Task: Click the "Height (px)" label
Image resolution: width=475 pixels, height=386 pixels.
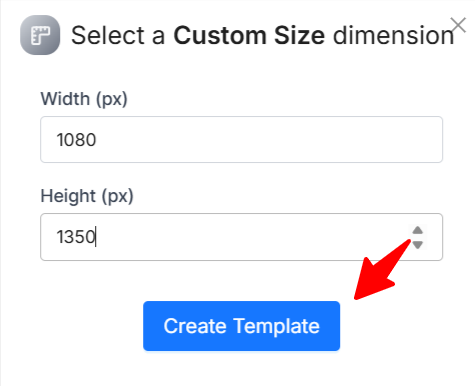Action: (x=87, y=196)
